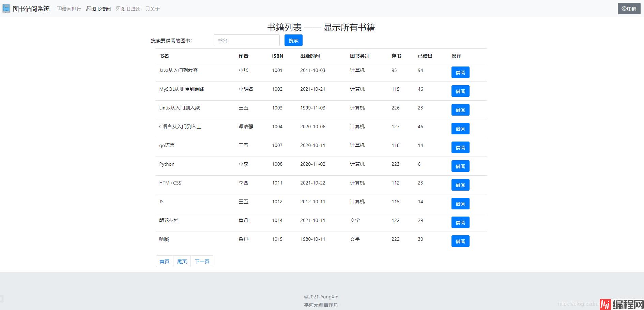
Task: Select the book title go语言
Action: pos(167,145)
